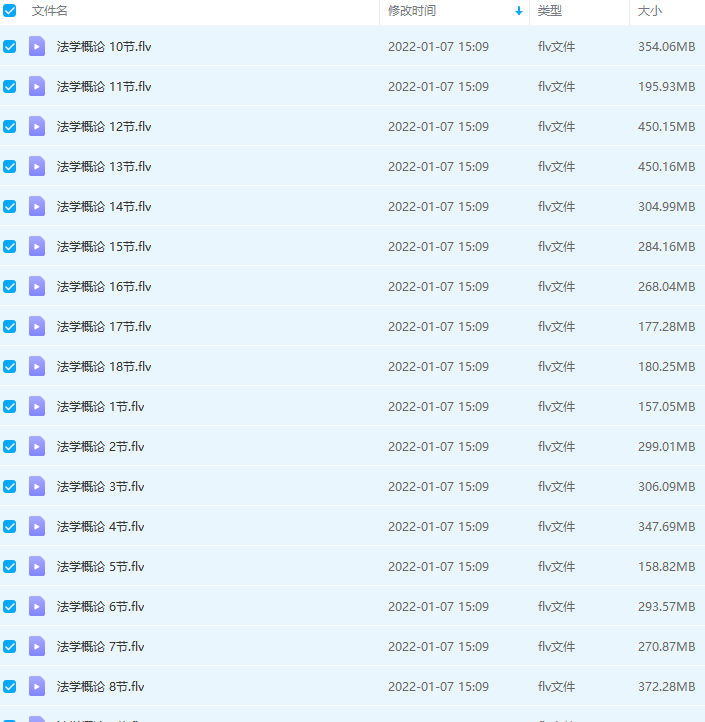This screenshot has height=722, width=705.
Task: Open file name 法学概论 15节.flv
Action: [104, 247]
